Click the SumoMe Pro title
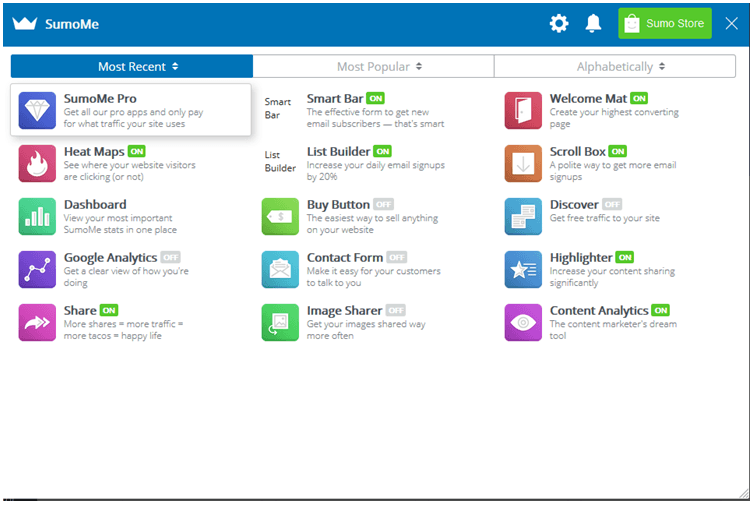752x505 pixels. pos(100,98)
